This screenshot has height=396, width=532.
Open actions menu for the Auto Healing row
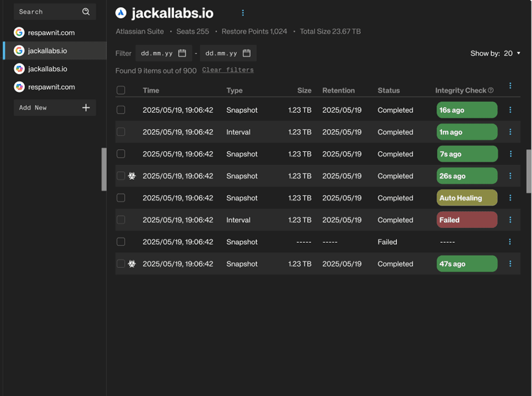tap(510, 198)
